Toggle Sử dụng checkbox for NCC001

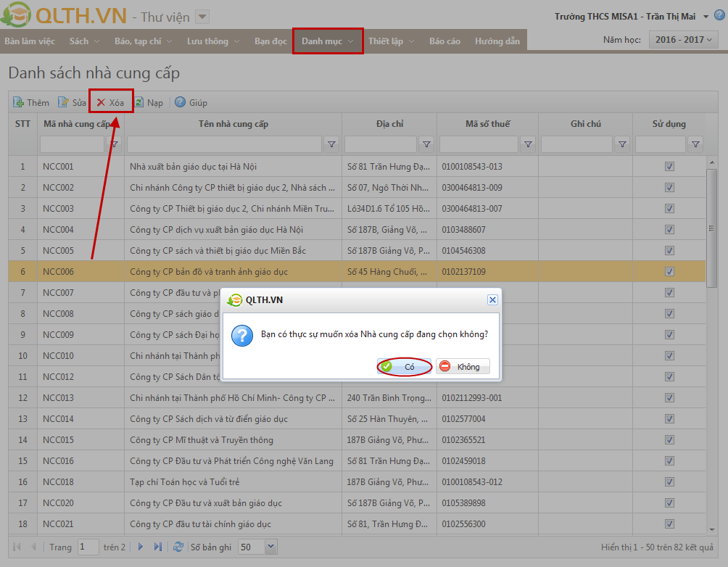(669, 166)
